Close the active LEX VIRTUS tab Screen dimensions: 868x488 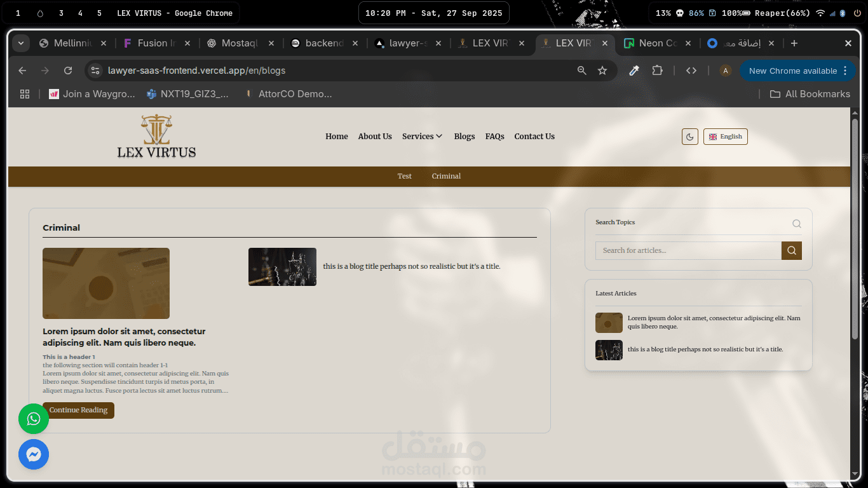(x=605, y=43)
